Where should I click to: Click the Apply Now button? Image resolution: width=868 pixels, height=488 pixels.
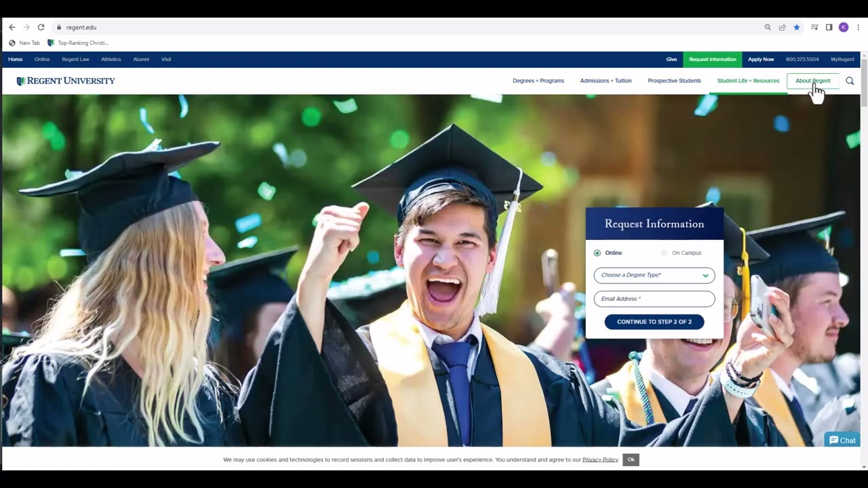(761, 59)
